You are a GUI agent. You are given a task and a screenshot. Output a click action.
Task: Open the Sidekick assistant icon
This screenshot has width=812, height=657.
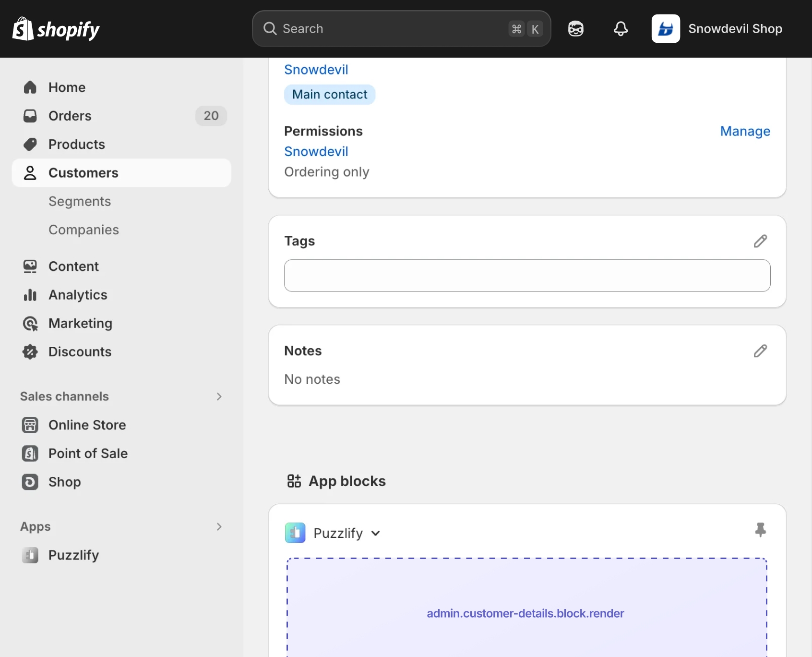coord(575,29)
